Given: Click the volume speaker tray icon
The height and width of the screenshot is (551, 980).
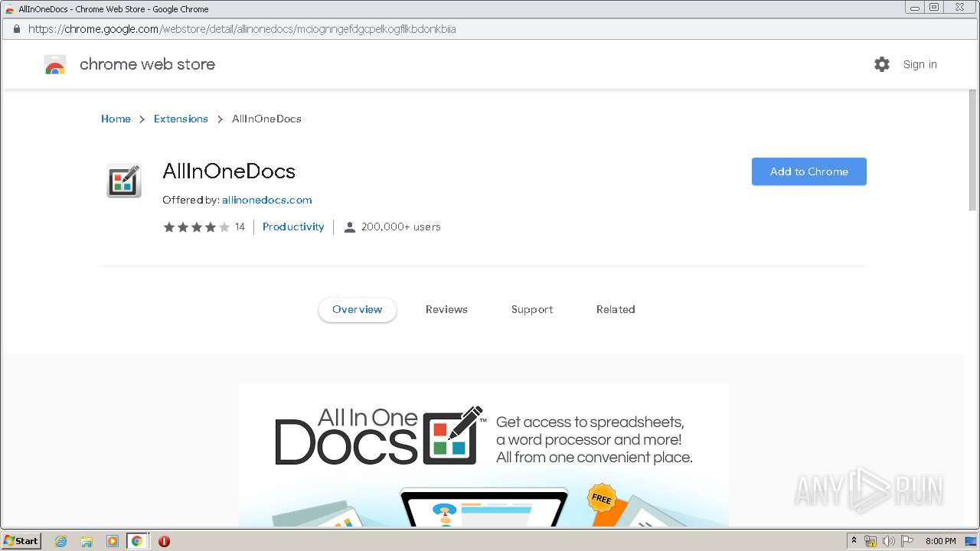Looking at the screenshot, I should click(x=889, y=541).
